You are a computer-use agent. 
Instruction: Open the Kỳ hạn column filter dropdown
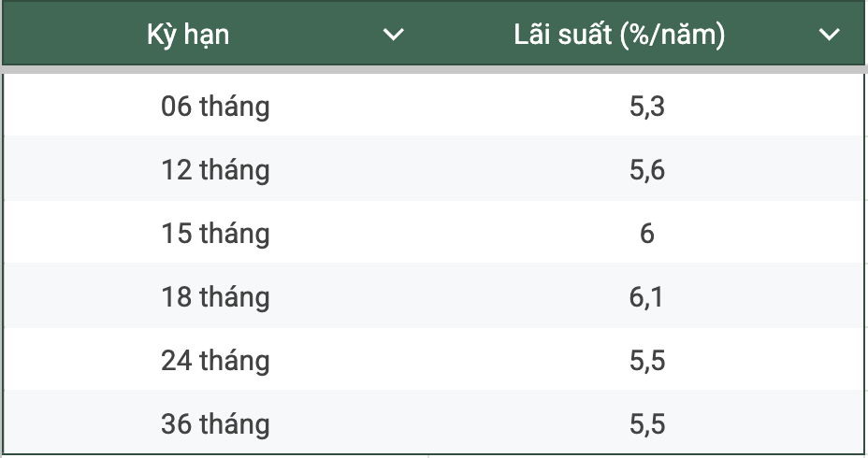pyautogui.click(x=394, y=36)
